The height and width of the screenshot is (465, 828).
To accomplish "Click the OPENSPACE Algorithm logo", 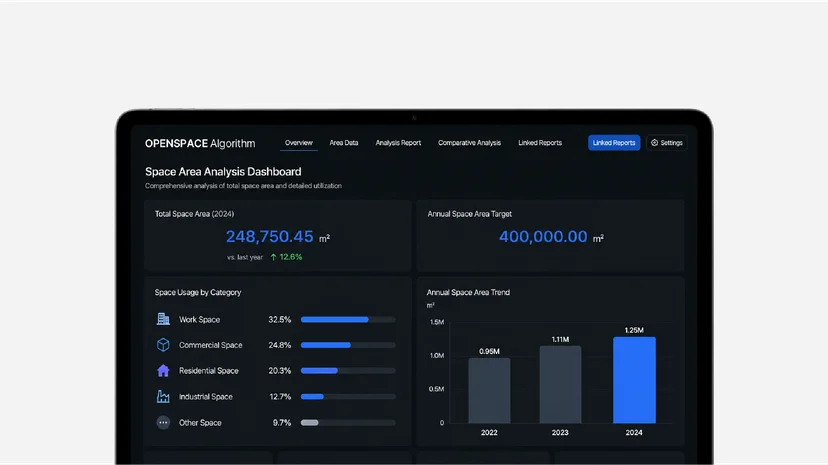I will coord(200,144).
